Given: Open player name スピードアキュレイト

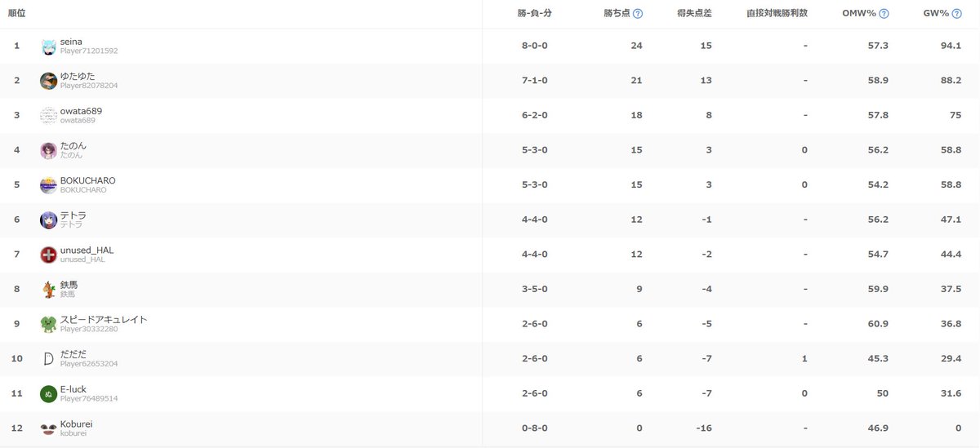Looking at the screenshot, I should tap(104, 320).
